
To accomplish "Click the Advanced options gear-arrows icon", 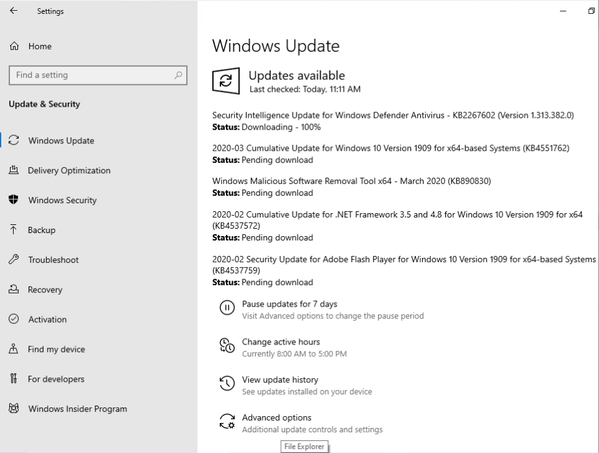I will click(227, 421).
